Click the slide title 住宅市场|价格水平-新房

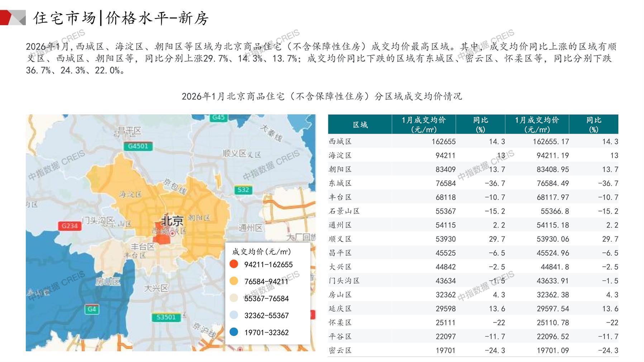click(x=121, y=18)
